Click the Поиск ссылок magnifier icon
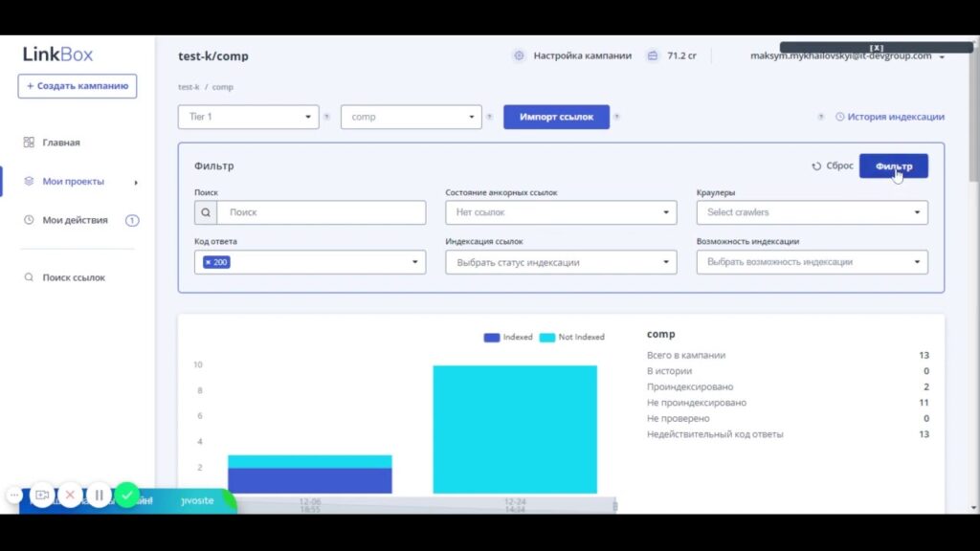The height and width of the screenshot is (551, 980). pos(29,277)
